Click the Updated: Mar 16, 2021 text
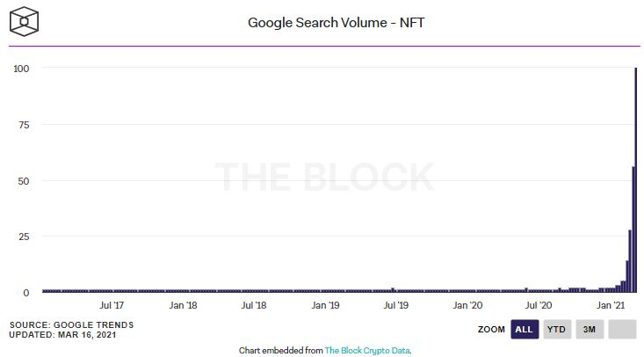Image resolution: width=644 pixels, height=357 pixels. pyautogui.click(x=64, y=335)
